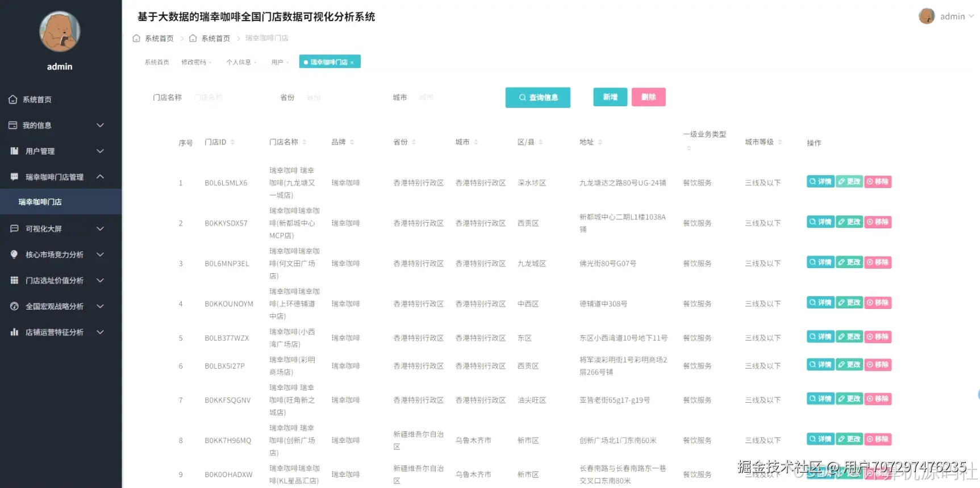Open 详情 for store B0KKOUNOYM
The width and height of the screenshot is (980, 488).
[x=820, y=303]
